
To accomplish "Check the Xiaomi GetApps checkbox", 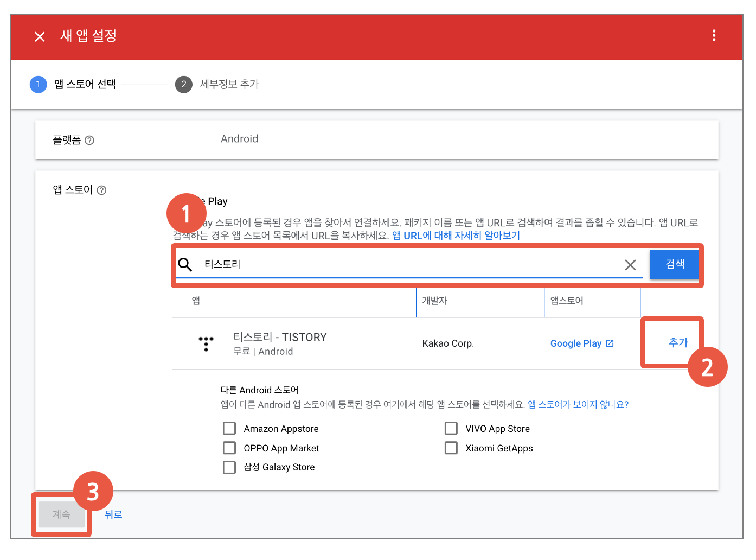I will coord(451,448).
